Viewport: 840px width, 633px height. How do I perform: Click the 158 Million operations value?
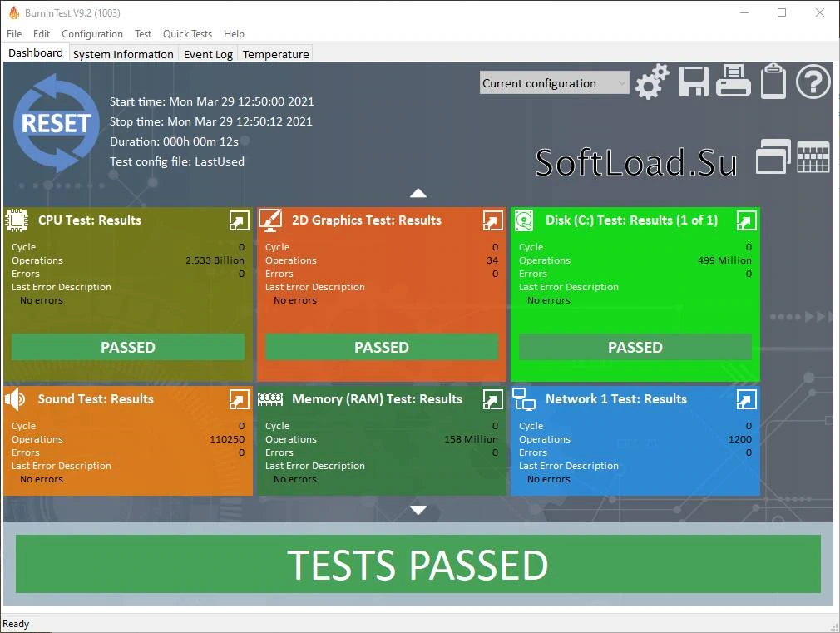click(x=471, y=439)
